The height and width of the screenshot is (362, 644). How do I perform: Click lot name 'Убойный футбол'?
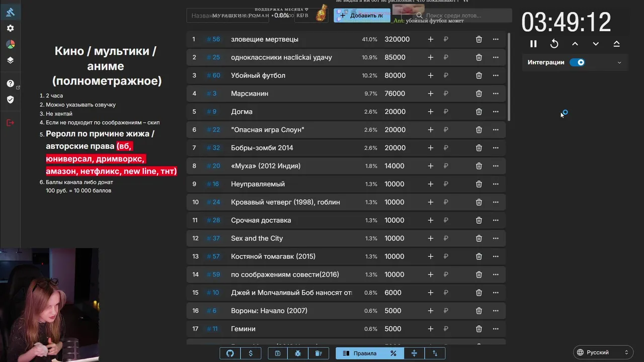tap(258, 75)
